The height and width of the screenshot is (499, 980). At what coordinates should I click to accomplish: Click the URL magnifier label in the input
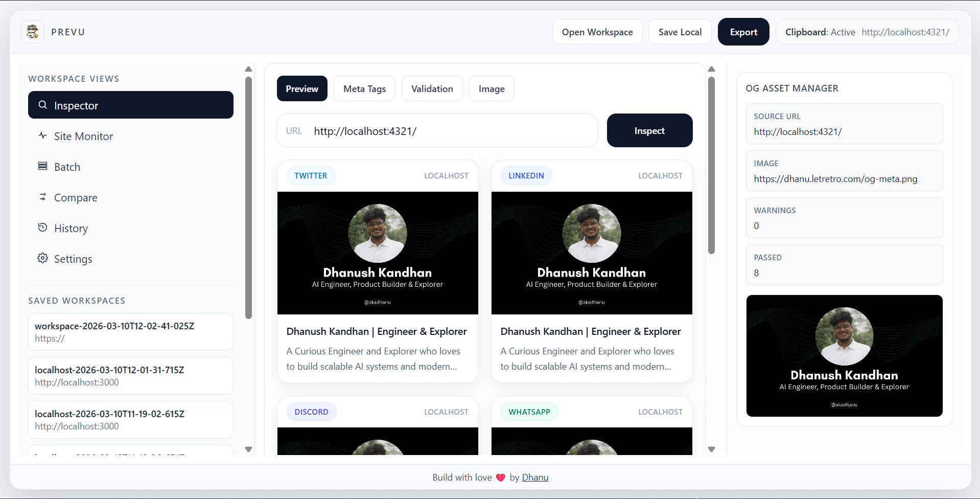(294, 130)
